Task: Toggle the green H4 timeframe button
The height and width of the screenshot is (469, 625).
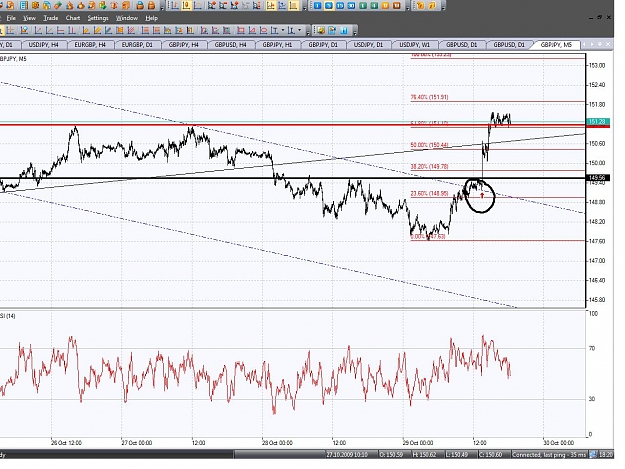Action: (x=374, y=6)
